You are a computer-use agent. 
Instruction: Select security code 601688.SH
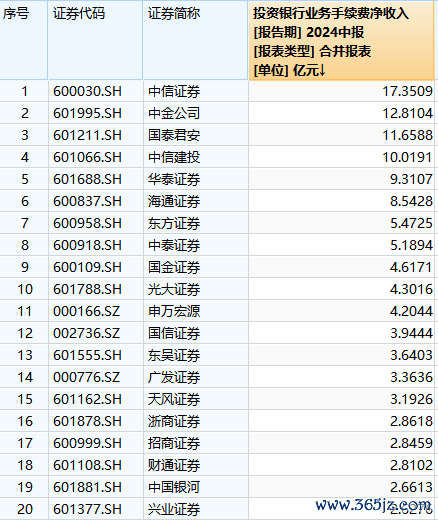tap(95, 179)
